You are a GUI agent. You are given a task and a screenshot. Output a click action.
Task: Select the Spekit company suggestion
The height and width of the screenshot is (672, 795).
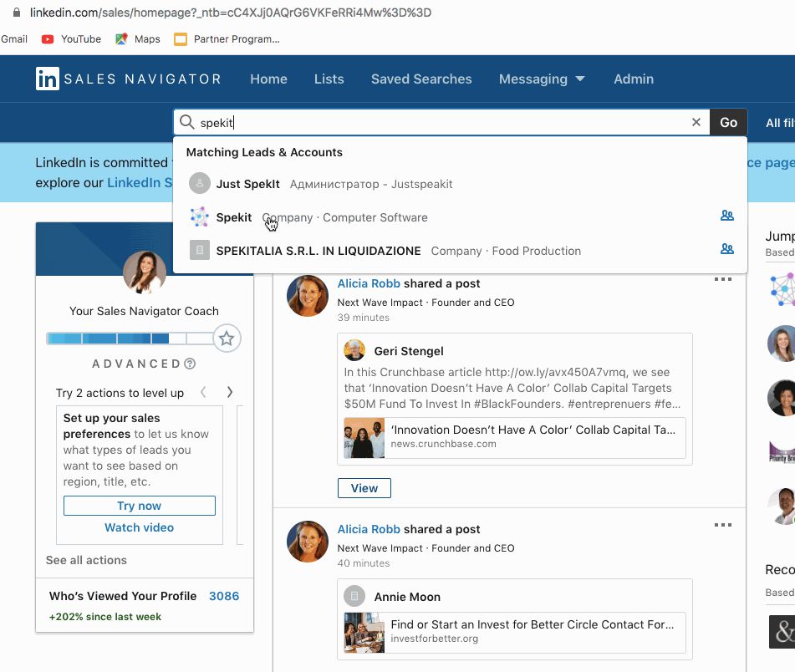(x=460, y=217)
